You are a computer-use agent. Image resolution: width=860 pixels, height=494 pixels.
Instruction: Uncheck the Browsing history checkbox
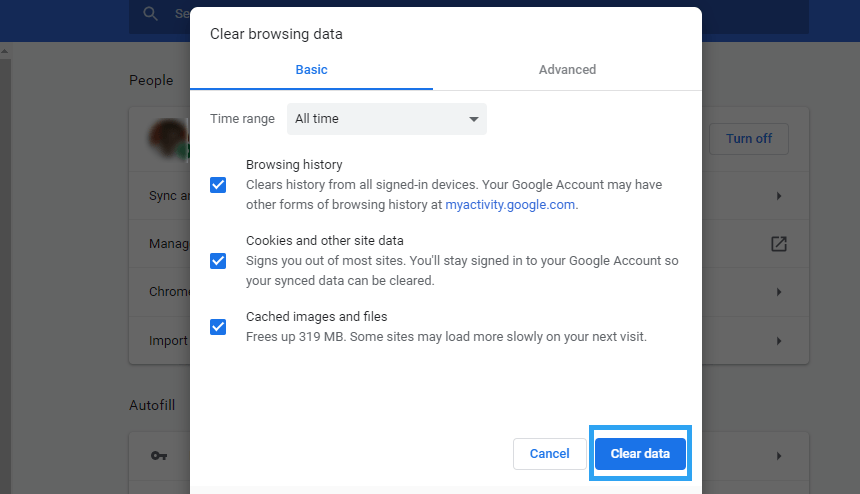point(218,185)
